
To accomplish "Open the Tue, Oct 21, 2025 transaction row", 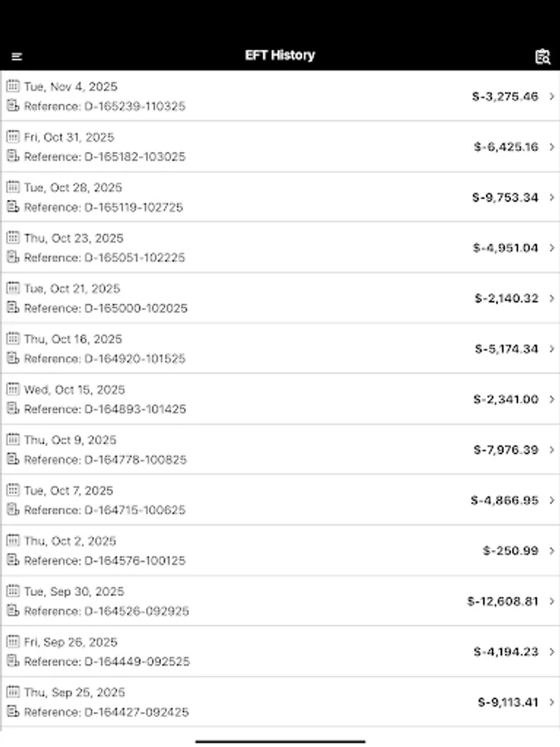I will [x=280, y=298].
